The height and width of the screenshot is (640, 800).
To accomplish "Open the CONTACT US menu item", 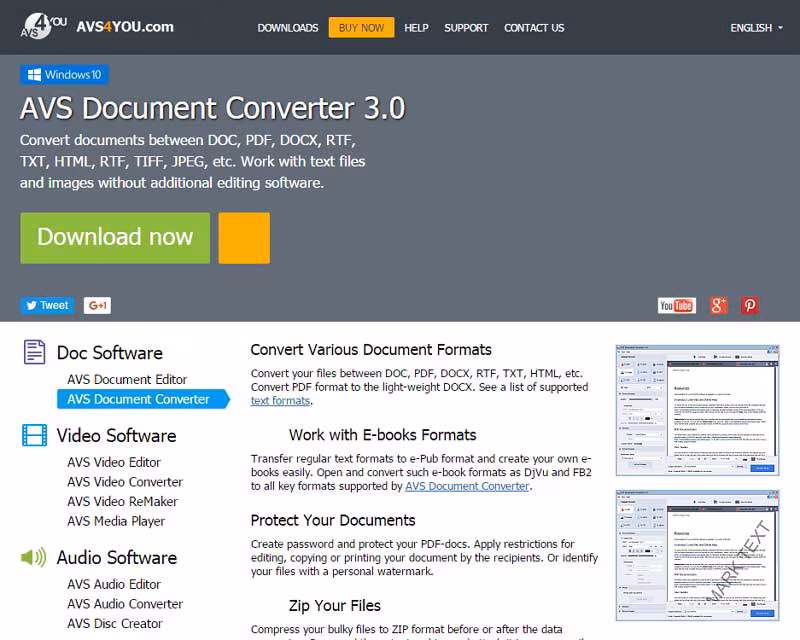I will coord(534,28).
